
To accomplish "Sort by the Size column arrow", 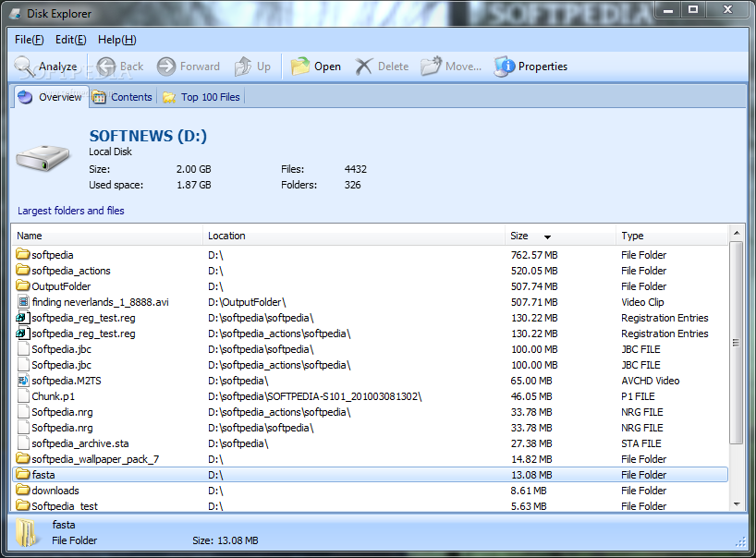I will [x=547, y=237].
